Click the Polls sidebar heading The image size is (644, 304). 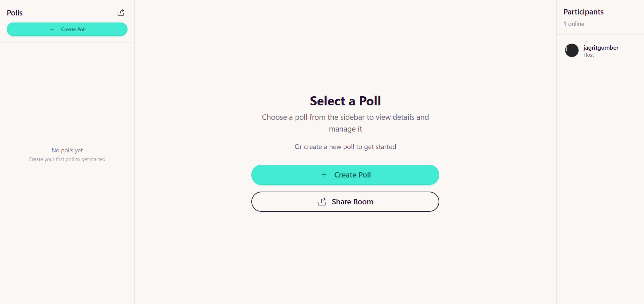15,13
